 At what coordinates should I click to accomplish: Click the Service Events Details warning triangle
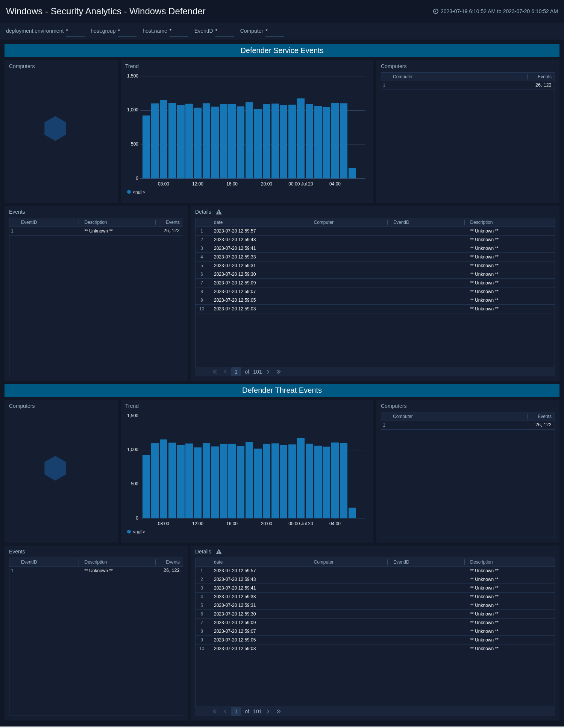point(219,212)
